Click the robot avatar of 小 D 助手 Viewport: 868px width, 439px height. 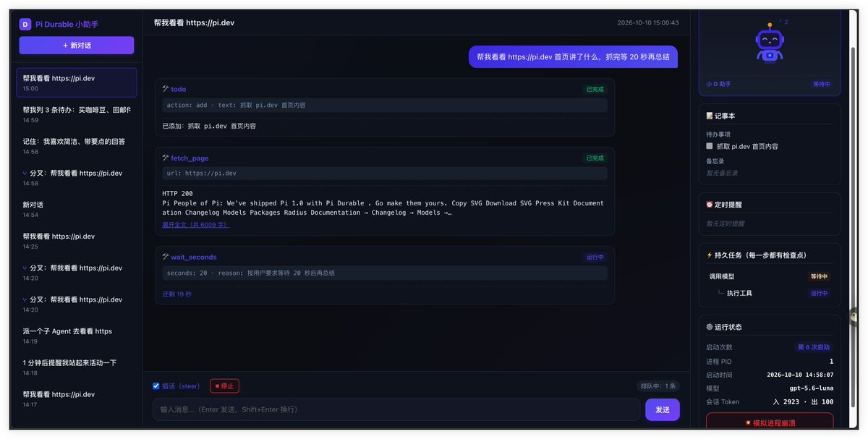(770, 43)
